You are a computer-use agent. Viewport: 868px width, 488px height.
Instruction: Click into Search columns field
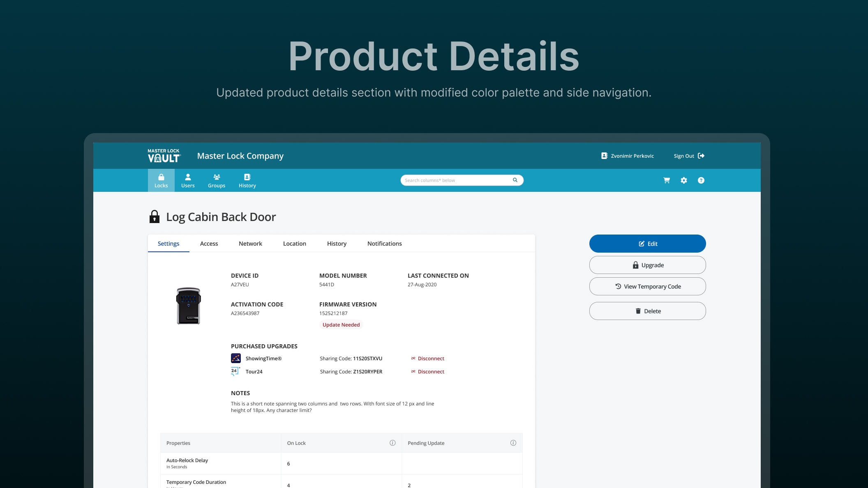tap(462, 180)
